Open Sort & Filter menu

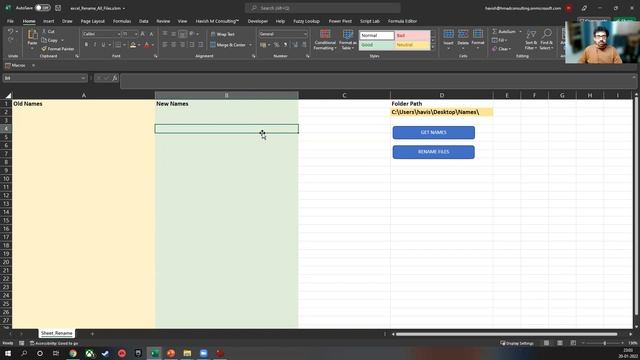click(x=531, y=40)
